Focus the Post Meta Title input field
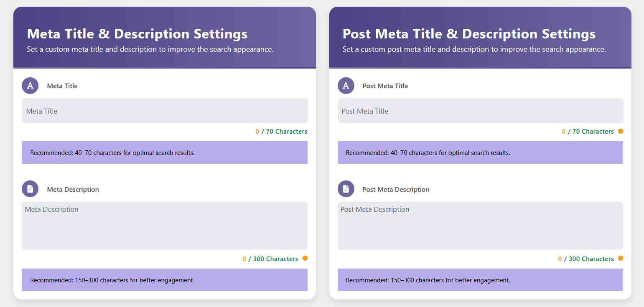The height and width of the screenshot is (307, 644). coord(480,111)
